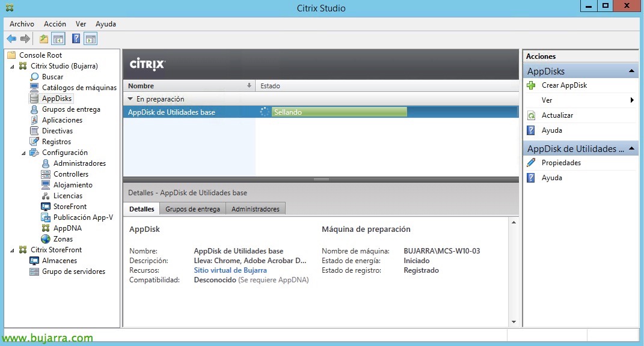Image resolution: width=644 pixels, height=346 pixels.
Task: Click the Registros icon in tree
Action: pos(34,142)
